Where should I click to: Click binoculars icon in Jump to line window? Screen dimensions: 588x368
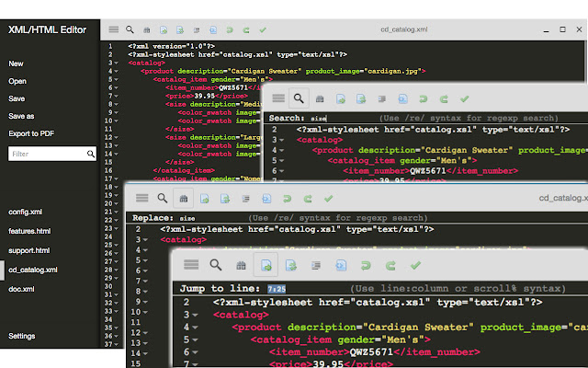click(241, 266)
